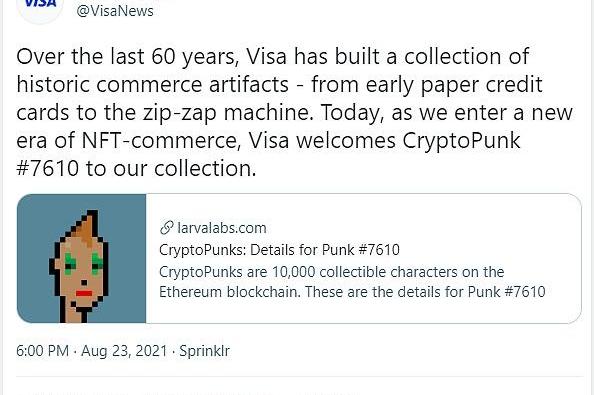Image resolution: width=594 pixels, height=395 pixels.
Task: Open the card title Details for Punk #7610
Action: pos(279,250)
